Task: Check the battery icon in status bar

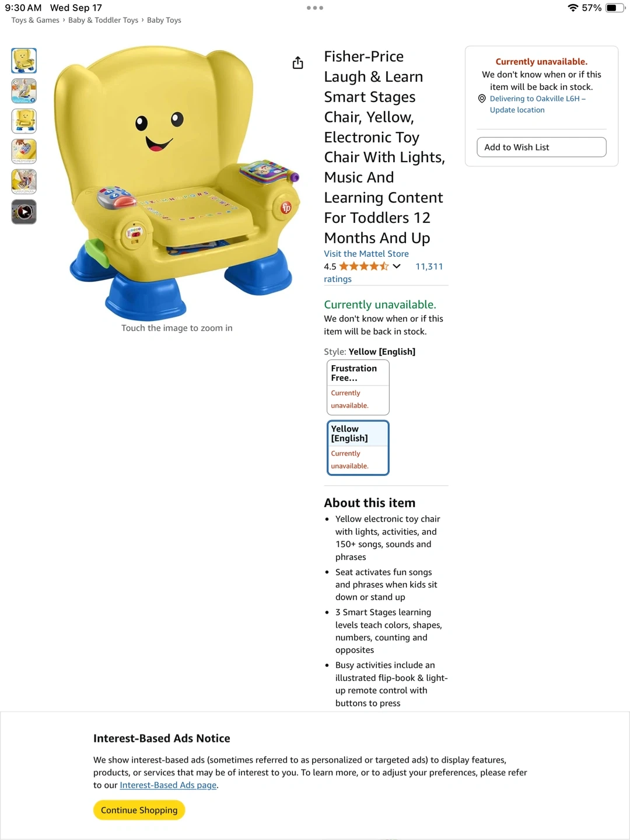Action: click(615, 8)
